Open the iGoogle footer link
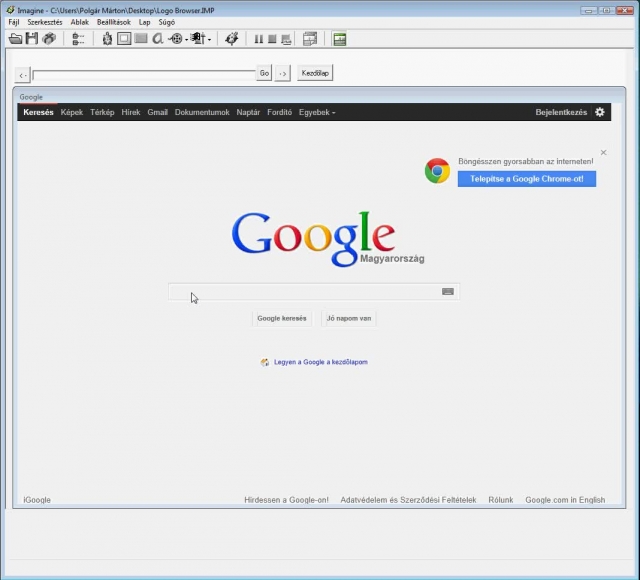This screenshot has width=640, height=580. (x=37, y=500)
